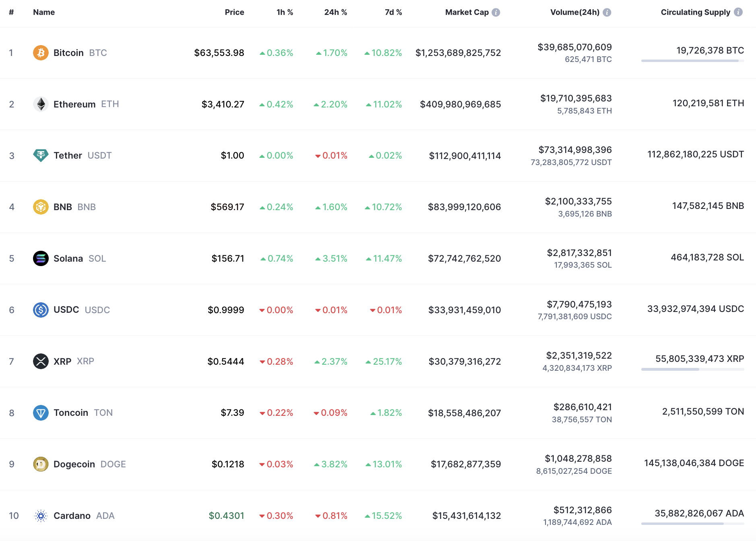The image size is (756, 541).
Task: Click the Market Cap info icon
Action: pos(496,12)
